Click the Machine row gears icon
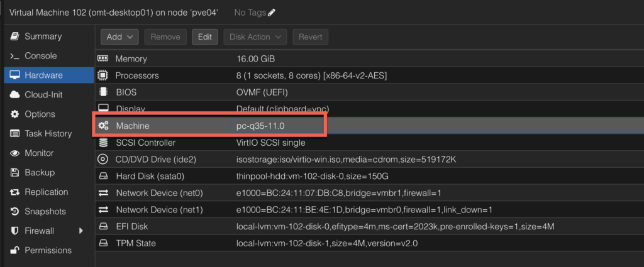The width and height of the screenshot is (644, 267). coord(104,126)
